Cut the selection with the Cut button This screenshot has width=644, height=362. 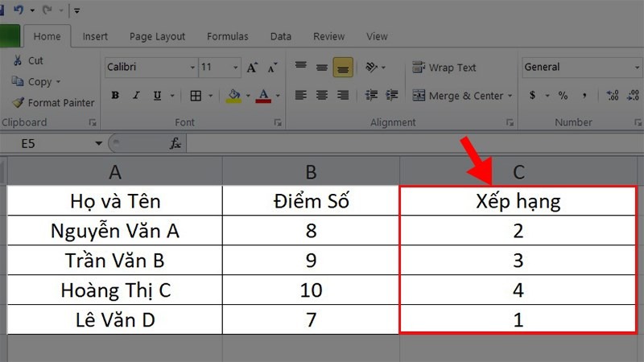coord(28,61)
